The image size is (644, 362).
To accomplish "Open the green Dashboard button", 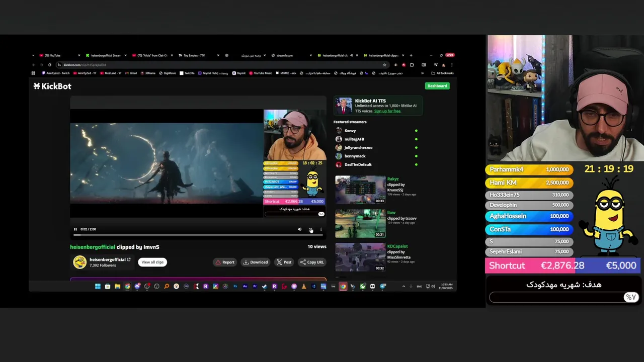I will 437,86.
